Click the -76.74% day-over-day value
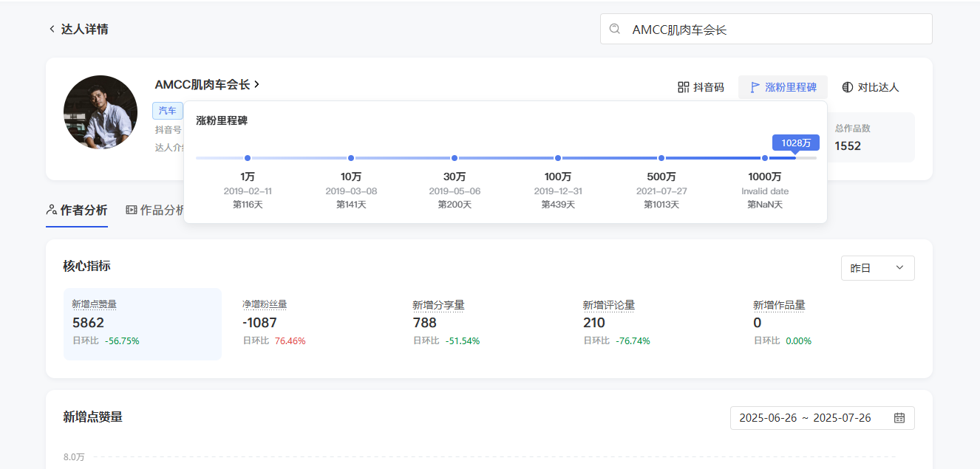 (633, 341)
